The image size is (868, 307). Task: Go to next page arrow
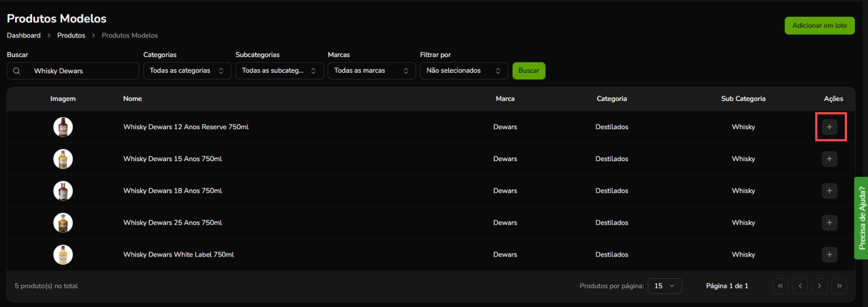[820, 286]
